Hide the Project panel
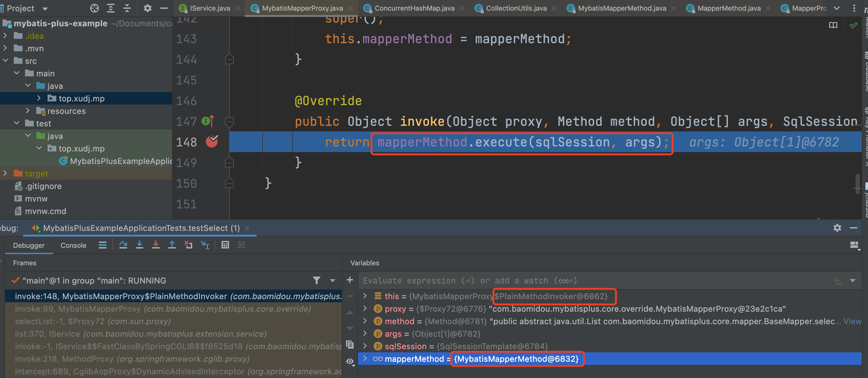The height and width of the screenshot is (378, 868). (164, 8)
